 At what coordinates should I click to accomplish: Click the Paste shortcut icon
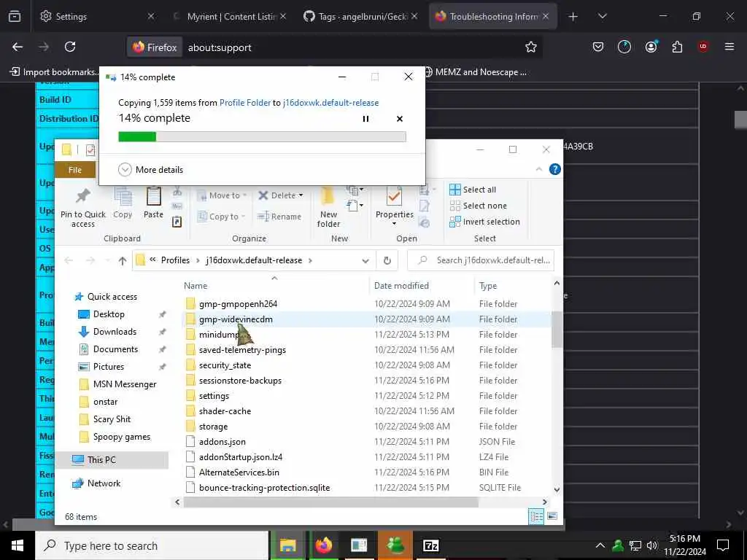[177, 222]
